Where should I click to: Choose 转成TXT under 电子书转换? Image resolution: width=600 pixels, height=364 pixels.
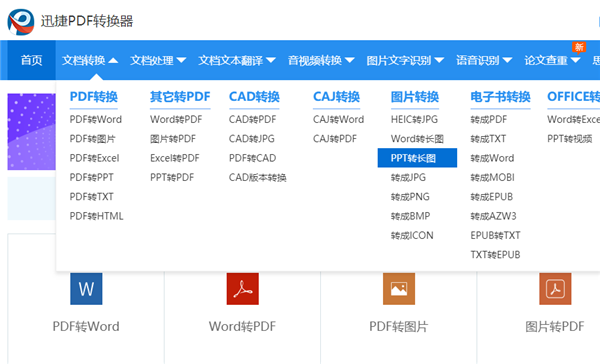(x=488, y=139)
